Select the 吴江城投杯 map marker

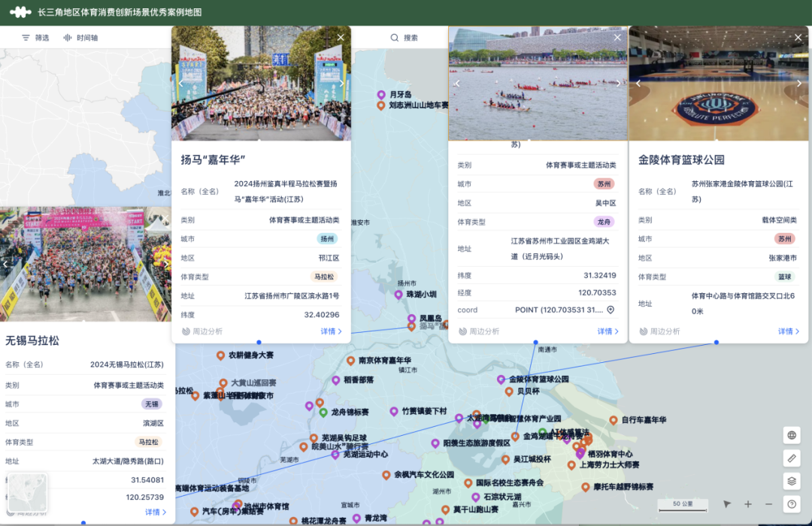tap(505, 459)
